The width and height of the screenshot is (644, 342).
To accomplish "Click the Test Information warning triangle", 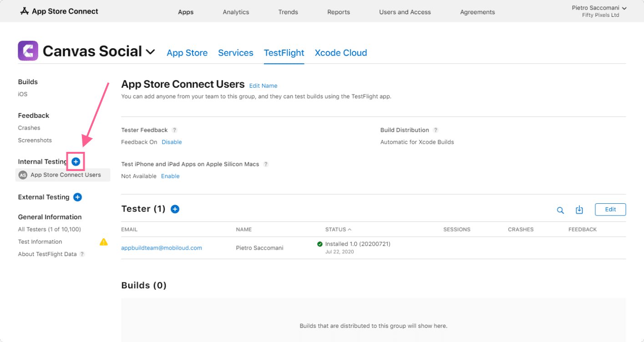I will point(104,241).
